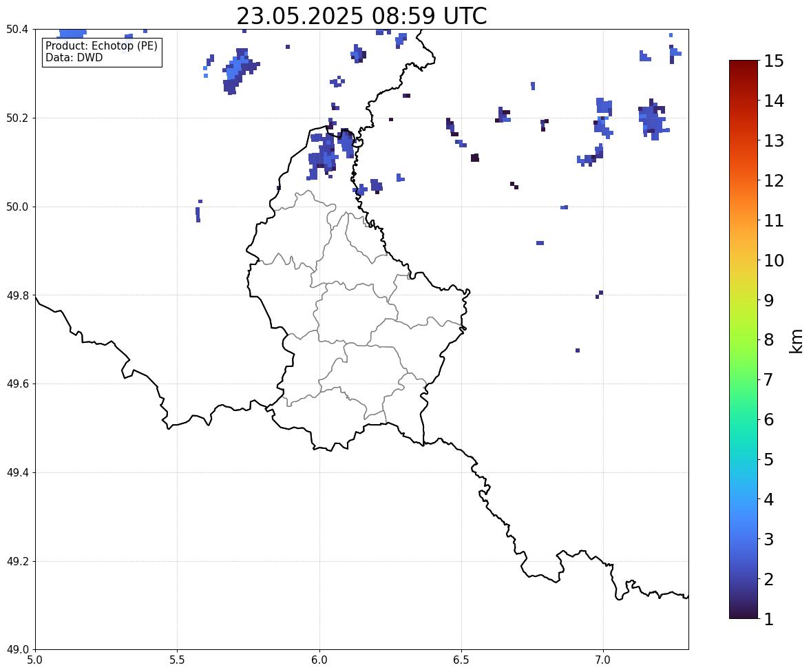
Task: Click the x-axis longitude label 6.0
Action: (319, 660)
